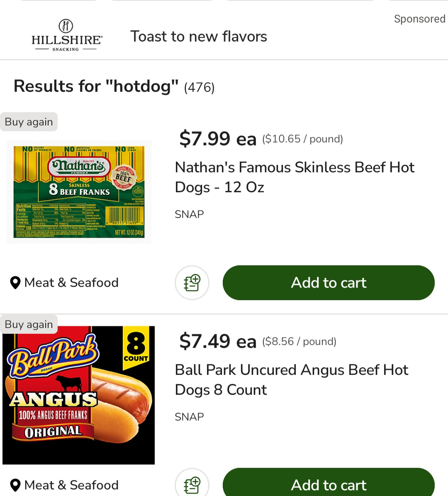Image resolution: width=448 pixels, height=496 pixels.
Task: Add Ball Park hot dogs to list icon
Action: coord(192,483)
